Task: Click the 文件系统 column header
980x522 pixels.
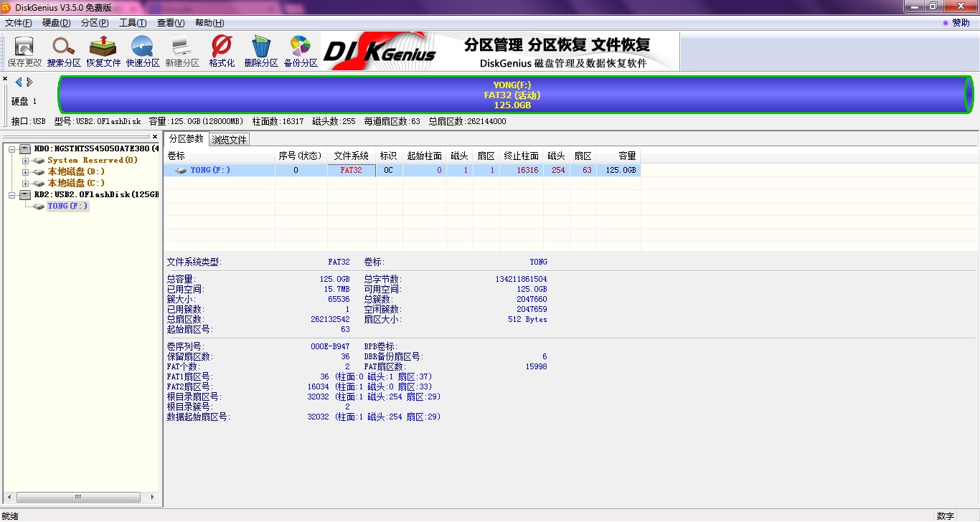Action: pyautogui.click(x=352, y=156)
